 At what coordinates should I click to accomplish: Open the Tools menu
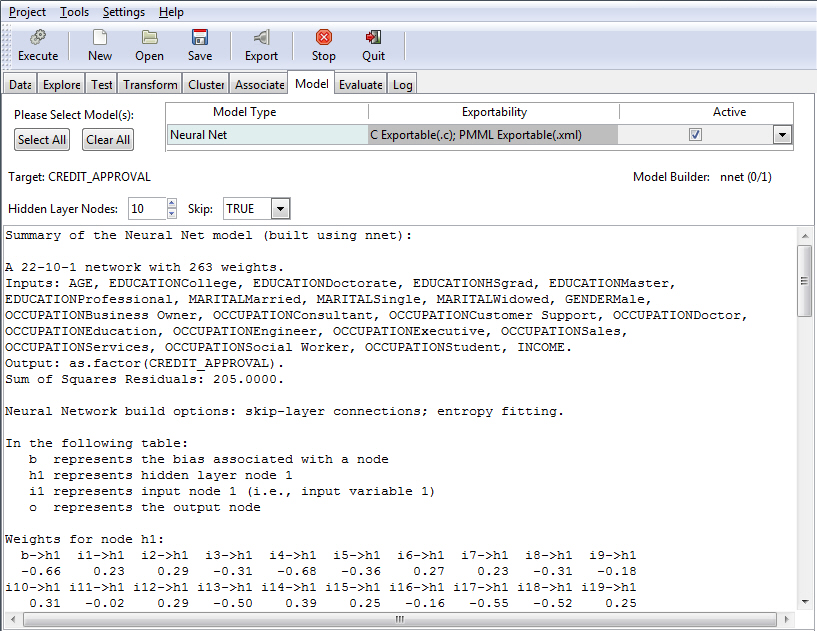74,12
